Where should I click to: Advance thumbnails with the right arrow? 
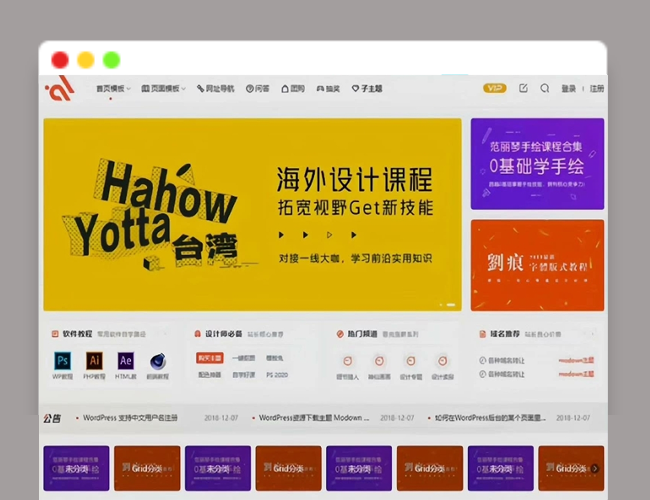pos(595,468)
